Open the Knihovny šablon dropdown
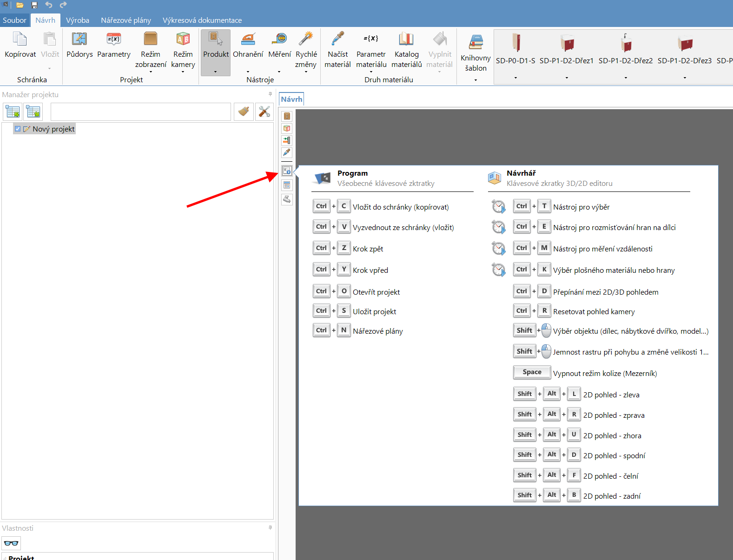733x560 pixels. coord(475,80)
